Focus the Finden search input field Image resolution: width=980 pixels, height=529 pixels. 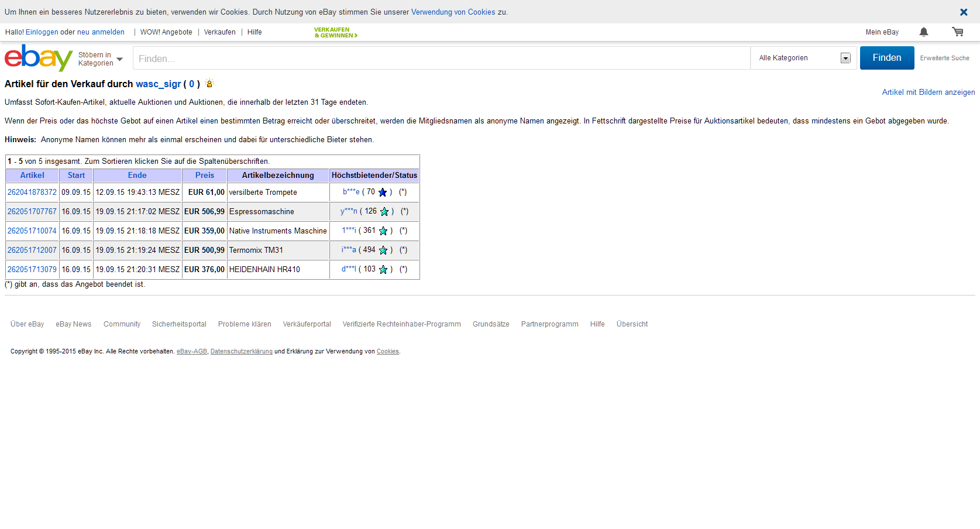442,59
